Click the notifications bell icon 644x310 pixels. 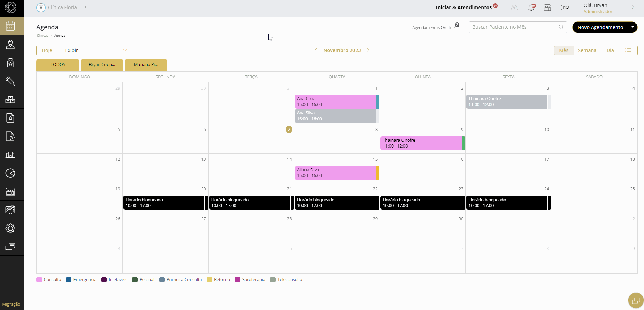[x=531, y=7]
